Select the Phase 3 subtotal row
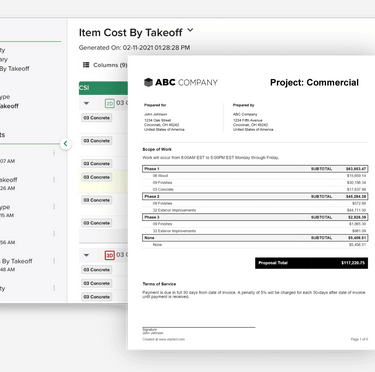 (x=255, y=217)
